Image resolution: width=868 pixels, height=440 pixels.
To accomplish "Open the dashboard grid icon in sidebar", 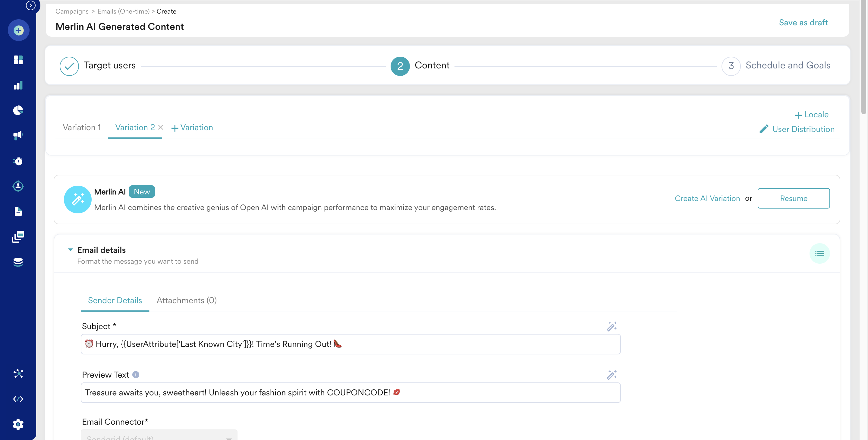I will tap(18, 60).
